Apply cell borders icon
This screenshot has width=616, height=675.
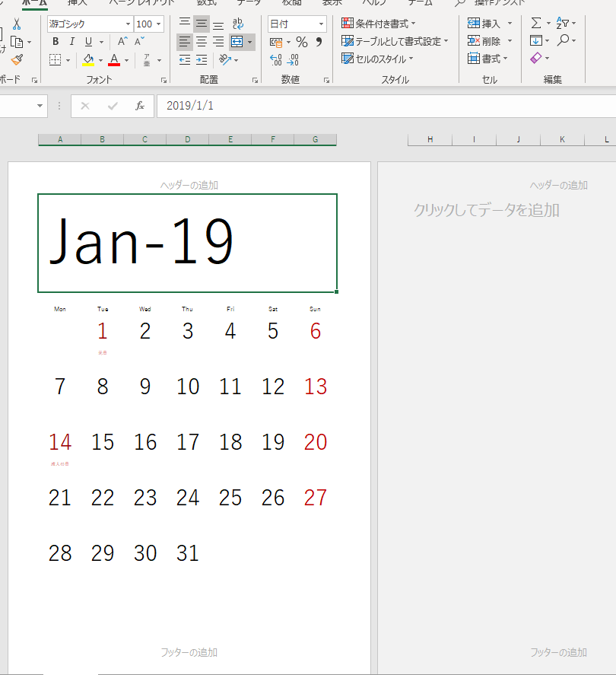click(55, 60)
